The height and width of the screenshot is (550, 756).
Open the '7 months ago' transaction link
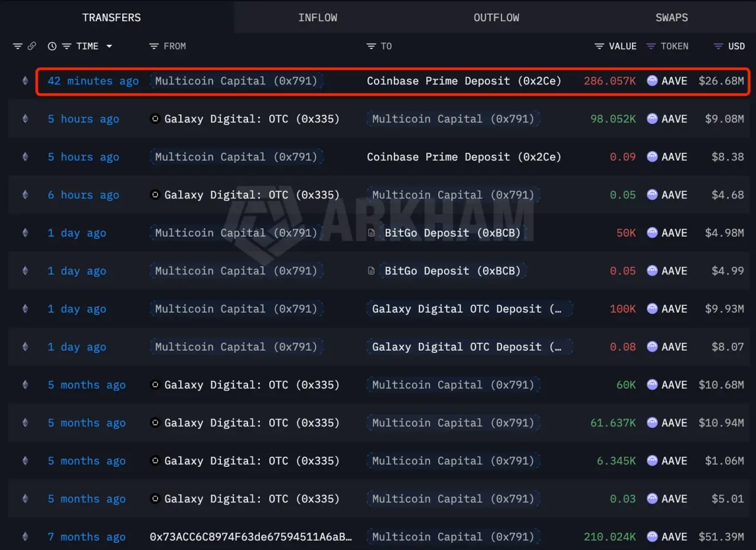click(x=87, y=536)
